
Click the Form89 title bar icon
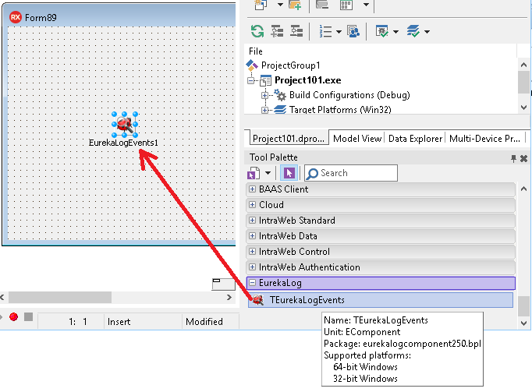pyautogui.click(x=16, y=17)
